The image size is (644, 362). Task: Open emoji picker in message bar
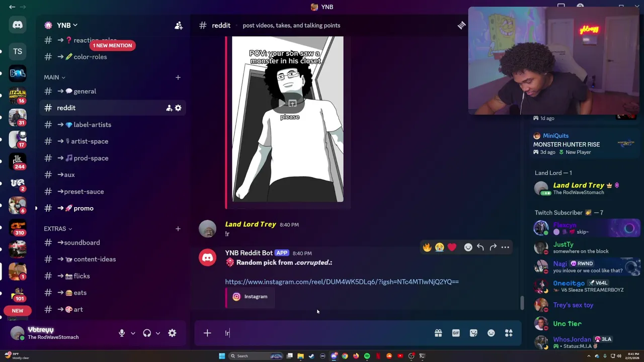[x=491, y=333]
